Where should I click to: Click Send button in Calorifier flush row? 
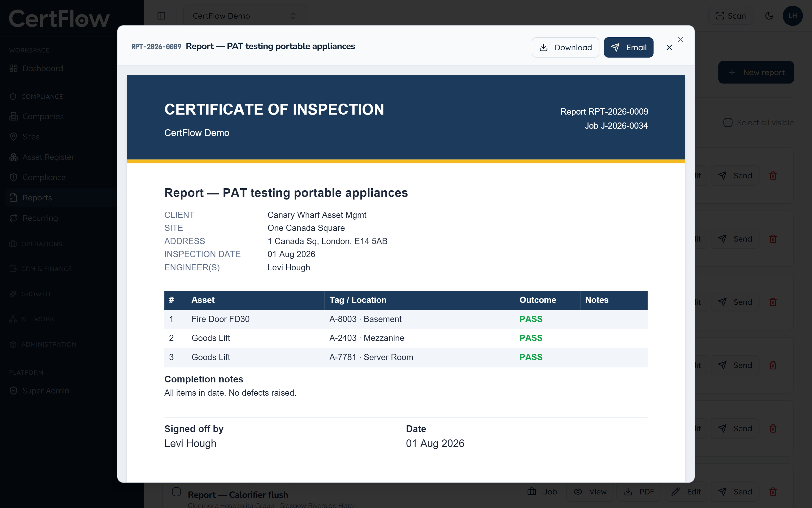tap(735, 492)
